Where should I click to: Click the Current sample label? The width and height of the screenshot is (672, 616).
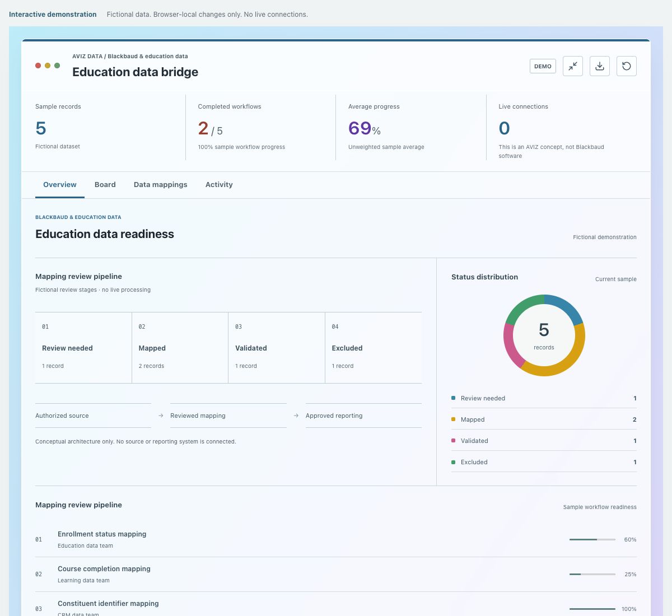click(616, 279)
